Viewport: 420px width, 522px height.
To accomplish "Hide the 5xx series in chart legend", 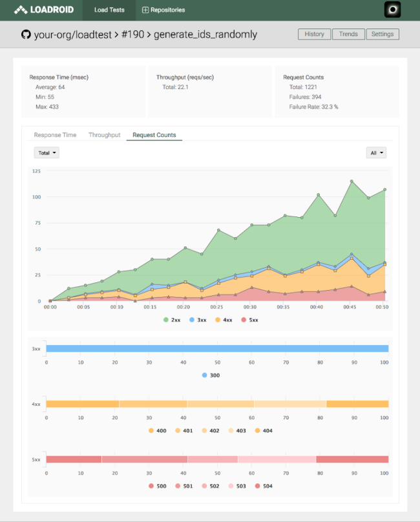I will coord(244,320).
